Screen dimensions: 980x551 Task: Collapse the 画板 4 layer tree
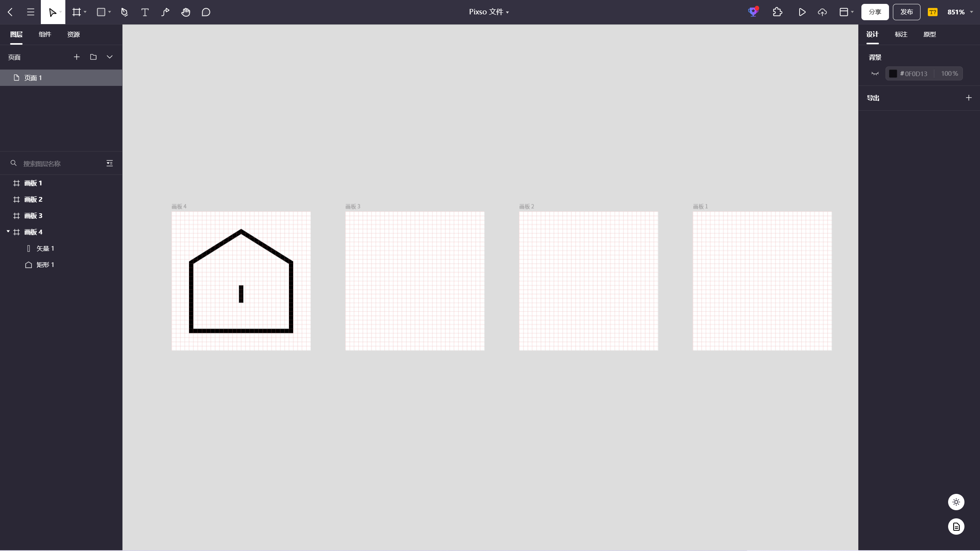click(x=8, y=232)
